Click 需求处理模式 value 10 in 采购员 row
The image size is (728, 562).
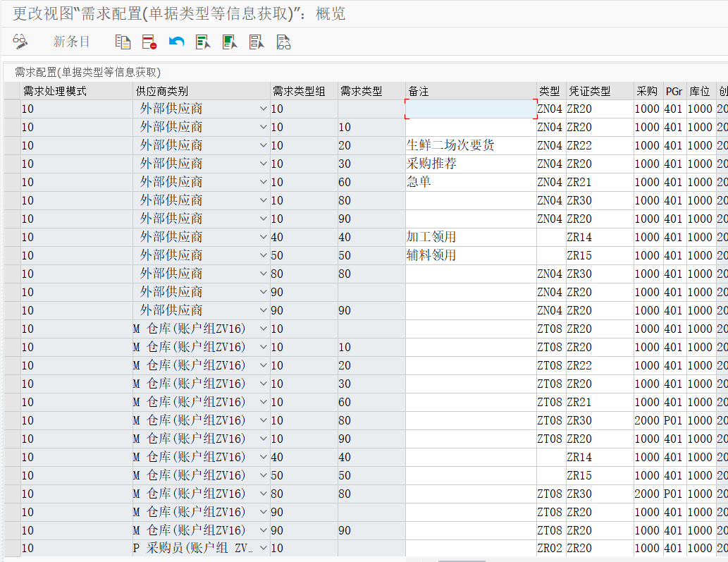77,548
